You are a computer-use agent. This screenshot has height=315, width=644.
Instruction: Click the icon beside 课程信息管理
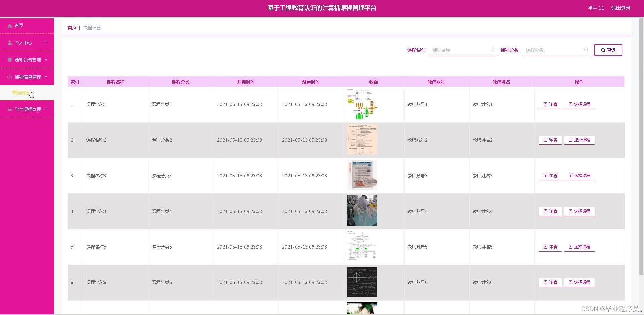[x=10, y=77]
